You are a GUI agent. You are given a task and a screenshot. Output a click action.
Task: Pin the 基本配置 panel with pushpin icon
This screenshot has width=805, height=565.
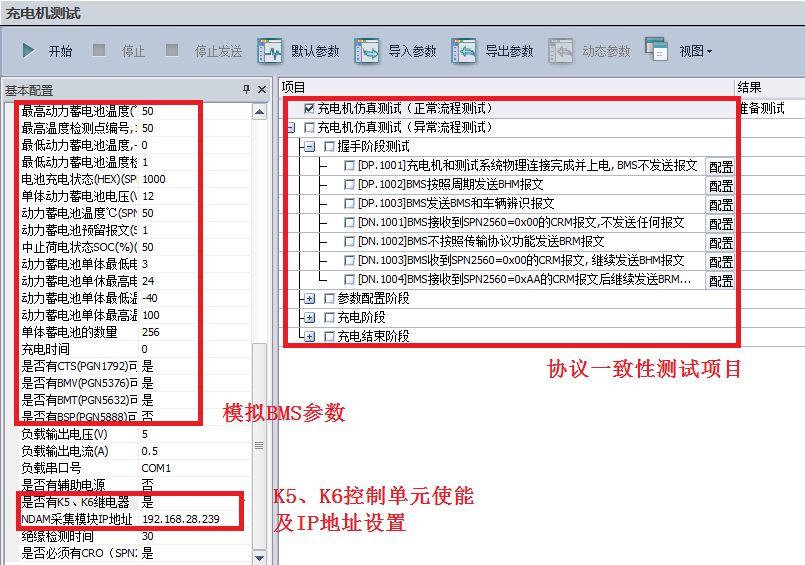pyautogui.click(x=246, y=90)
